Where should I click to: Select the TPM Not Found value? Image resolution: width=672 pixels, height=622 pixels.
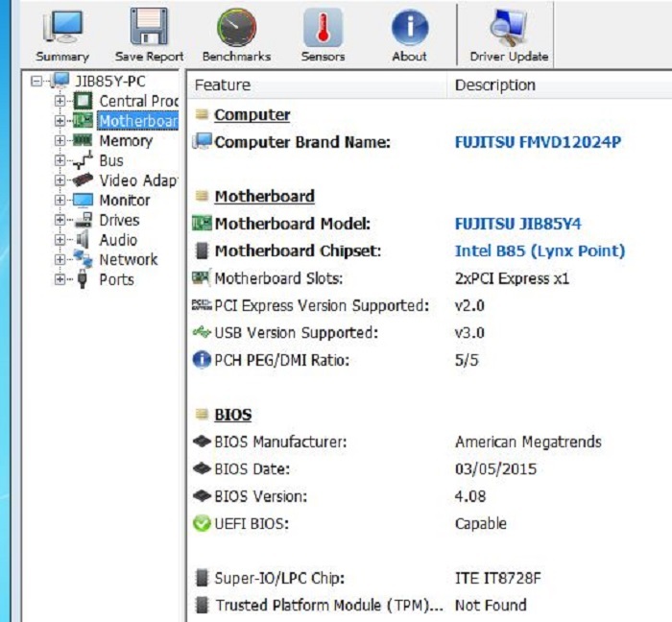[x=491, y=606]
